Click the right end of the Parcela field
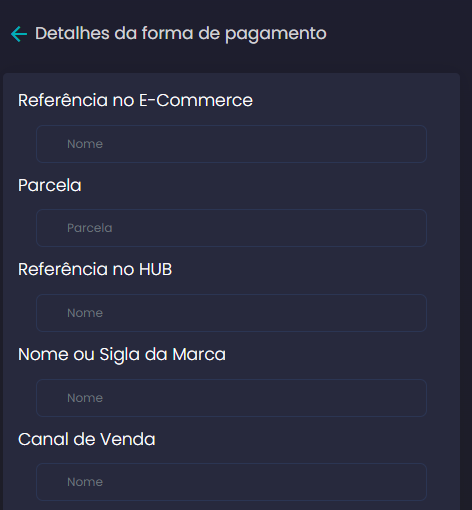The height and width of the screenshot is (510, 472). click(413, 228)
